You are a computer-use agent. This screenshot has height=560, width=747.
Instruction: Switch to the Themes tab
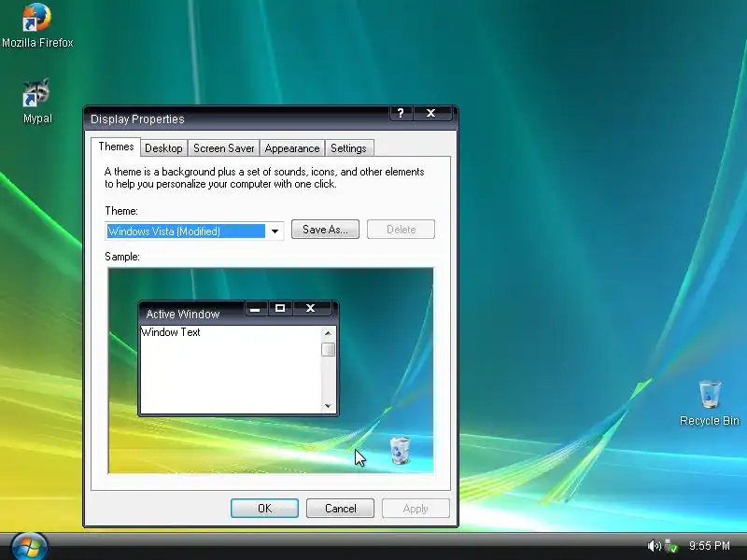[116, 147]
